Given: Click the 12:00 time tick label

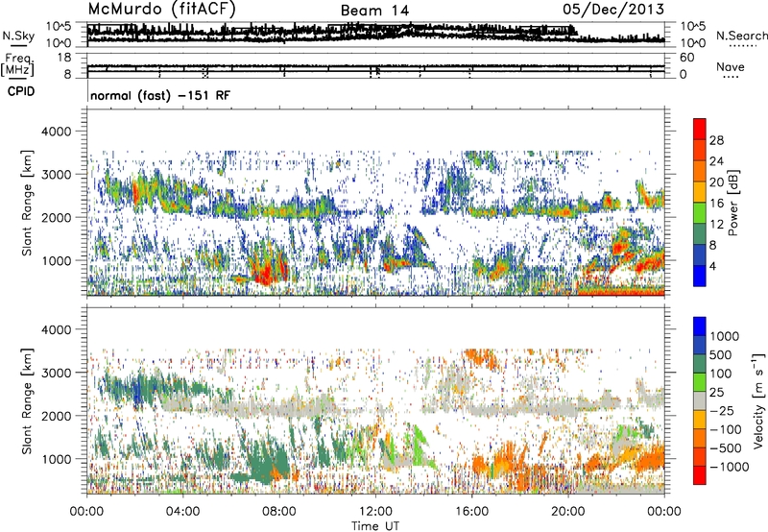Looking at the screenshot, I should pos(375,512).
